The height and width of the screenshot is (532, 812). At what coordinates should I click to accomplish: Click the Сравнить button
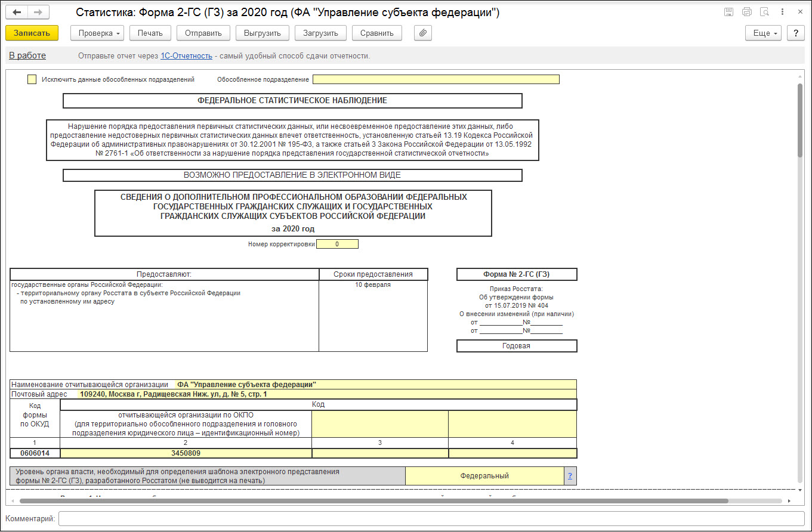click(377, 33)
